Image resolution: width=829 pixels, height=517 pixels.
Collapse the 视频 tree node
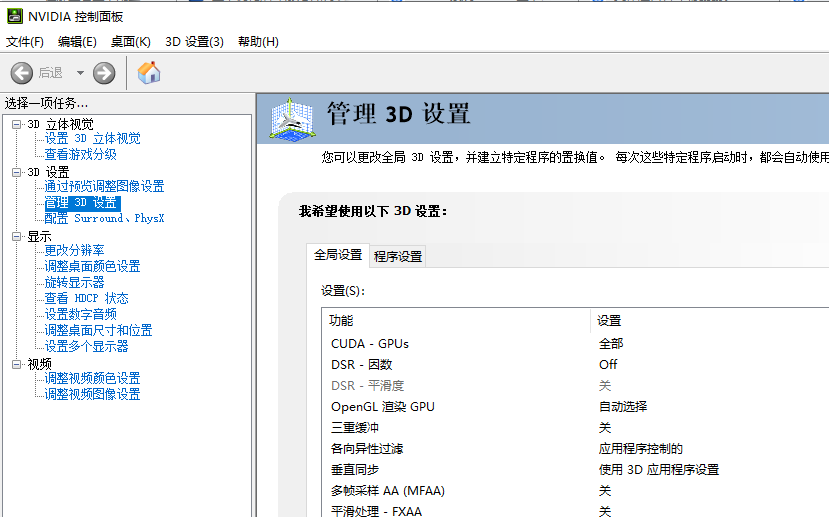[x=16, y=364]
